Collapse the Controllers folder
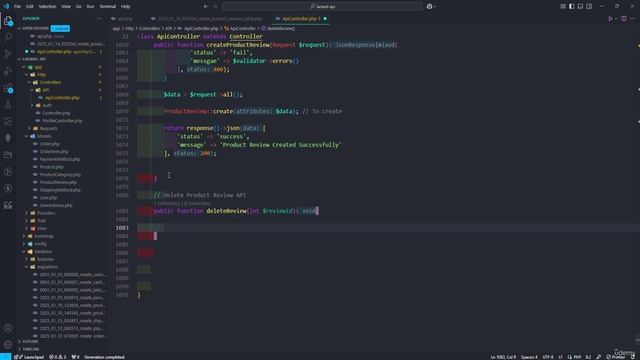Image resolution: width=640 pixels, height=360 pixels. (29, 82)
